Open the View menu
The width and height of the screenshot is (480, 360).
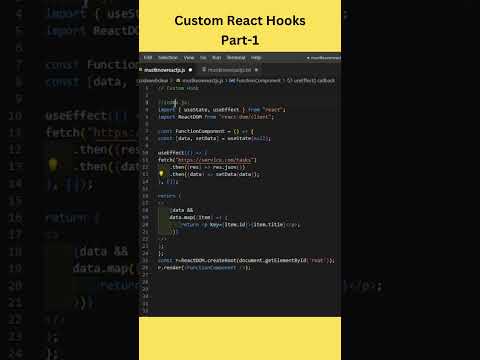coord(189,58)
